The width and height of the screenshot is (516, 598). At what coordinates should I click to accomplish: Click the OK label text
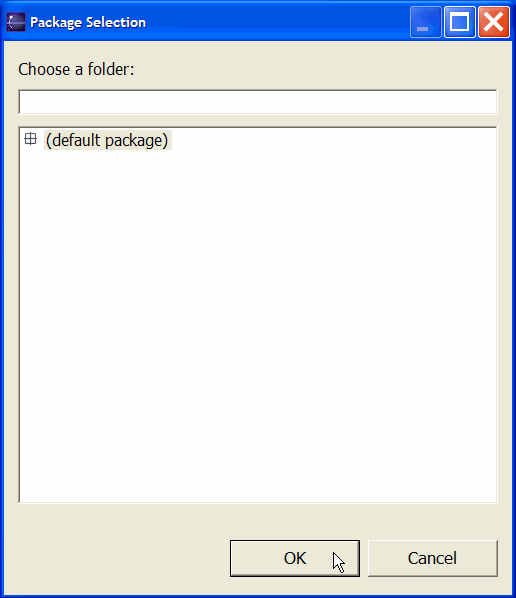click(295, 558)
